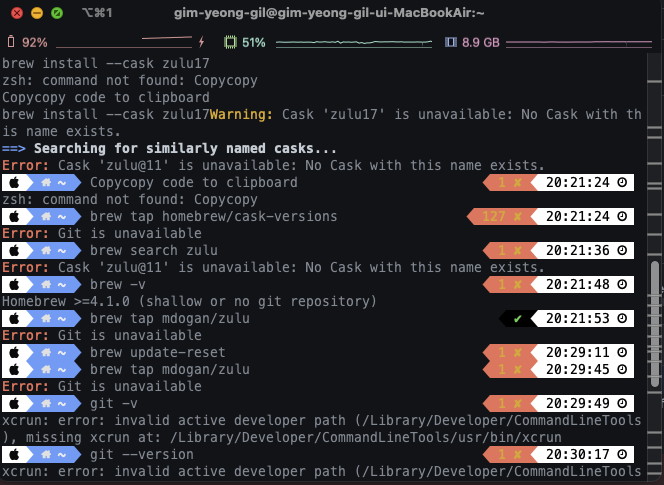Click the memory usage graph
The image size is (664, 485).
[578, 42]
